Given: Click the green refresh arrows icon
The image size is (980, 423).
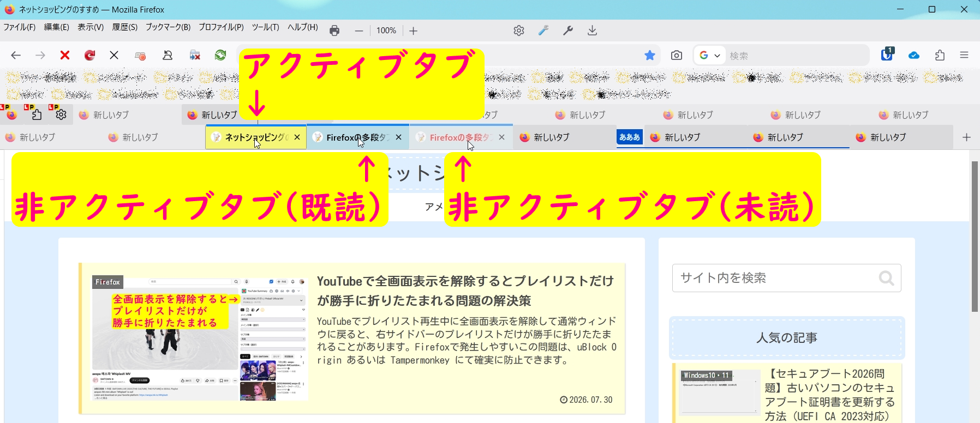Looking at the screenshot, I should [220, 55].
